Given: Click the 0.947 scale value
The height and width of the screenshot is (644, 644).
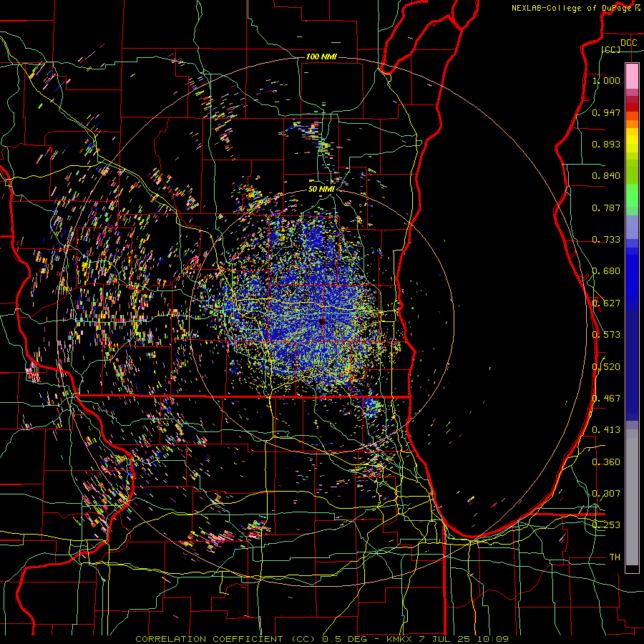Looking at the screenshot, I should point(606,112).
